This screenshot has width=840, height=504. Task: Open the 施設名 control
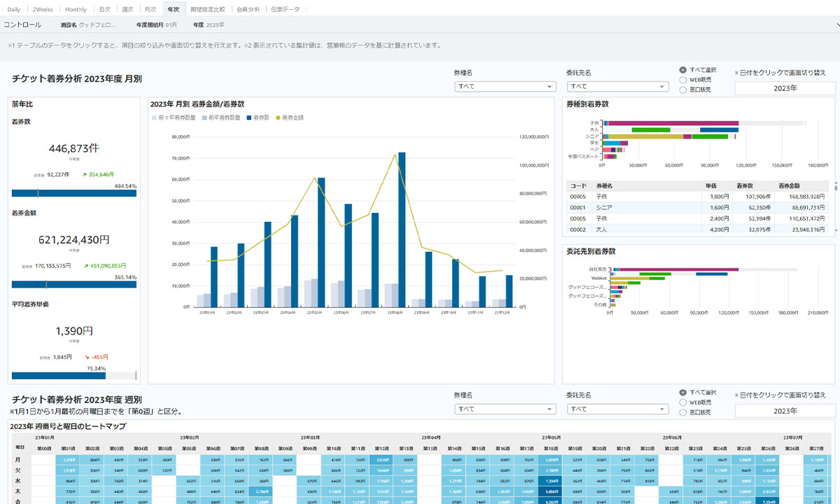coord(87,25)
